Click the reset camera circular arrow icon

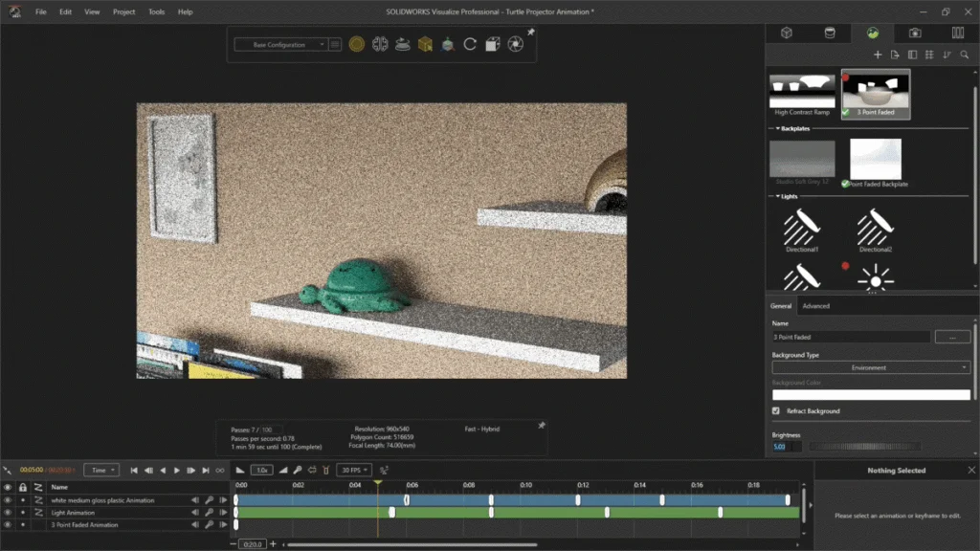click(x=470, y=44)
